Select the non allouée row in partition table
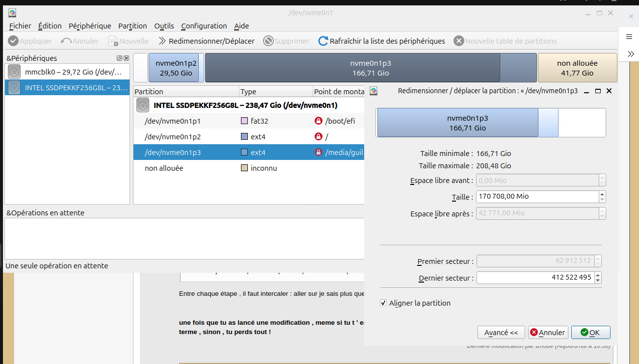This screenshot has width=639, height=364. (x=249, y=168)
